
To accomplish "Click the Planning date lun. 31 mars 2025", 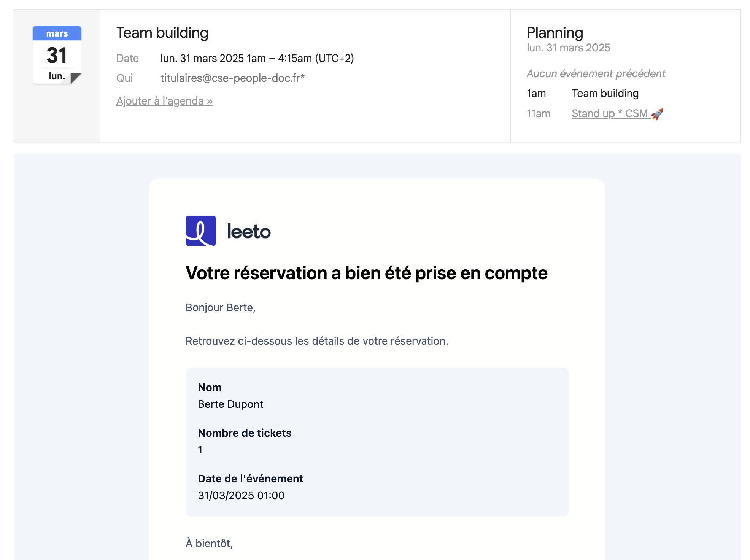I will (568, 48).
